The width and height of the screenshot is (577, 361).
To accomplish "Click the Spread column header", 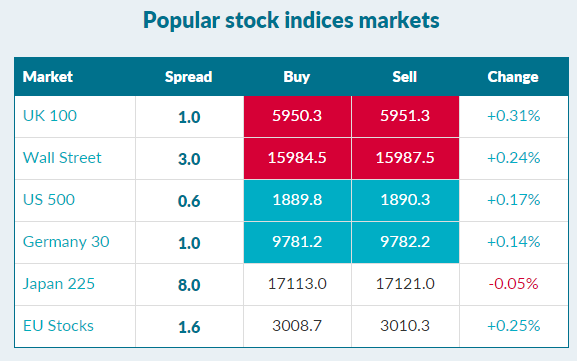I will [x=188, y=77].
